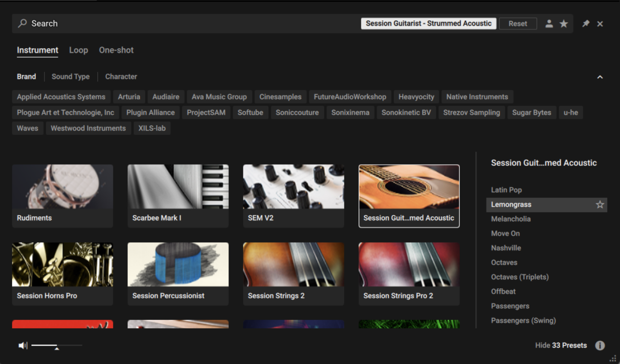Open the favorites star in the header
620x364 pixels.
[563, 24]
